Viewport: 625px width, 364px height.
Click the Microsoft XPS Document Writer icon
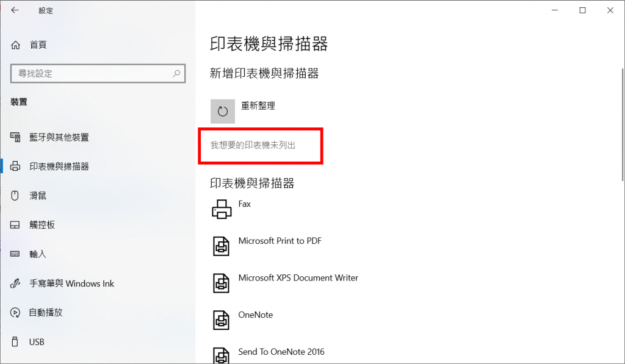pos(221,283)
